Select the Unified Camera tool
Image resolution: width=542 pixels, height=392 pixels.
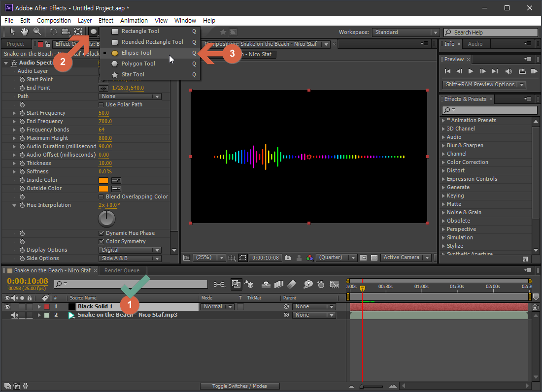tap(66, 32)
